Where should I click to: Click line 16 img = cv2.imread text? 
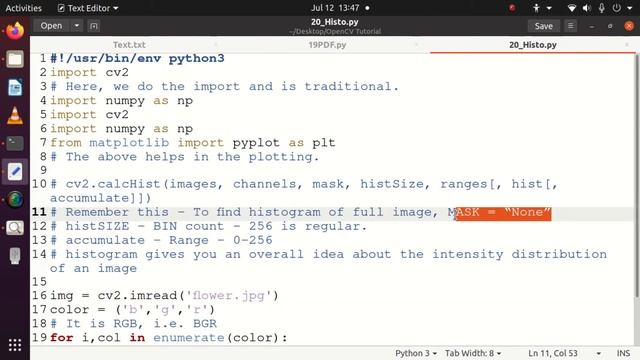tap(164, 296)
